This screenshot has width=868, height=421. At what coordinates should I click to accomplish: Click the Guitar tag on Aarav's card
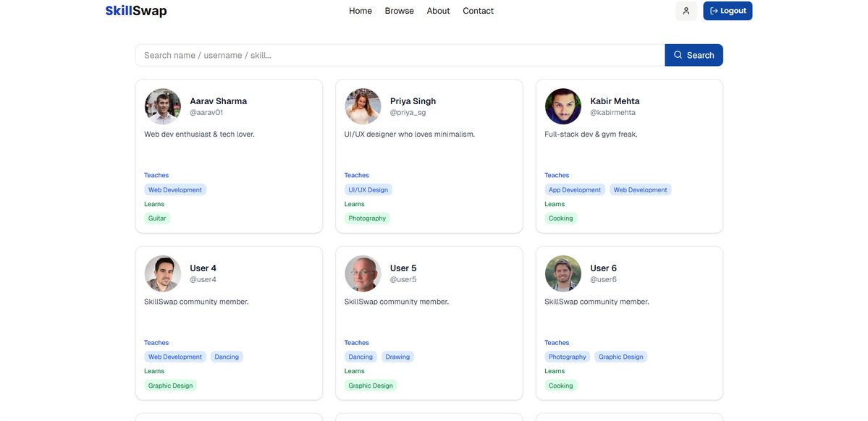click(159, 217)
